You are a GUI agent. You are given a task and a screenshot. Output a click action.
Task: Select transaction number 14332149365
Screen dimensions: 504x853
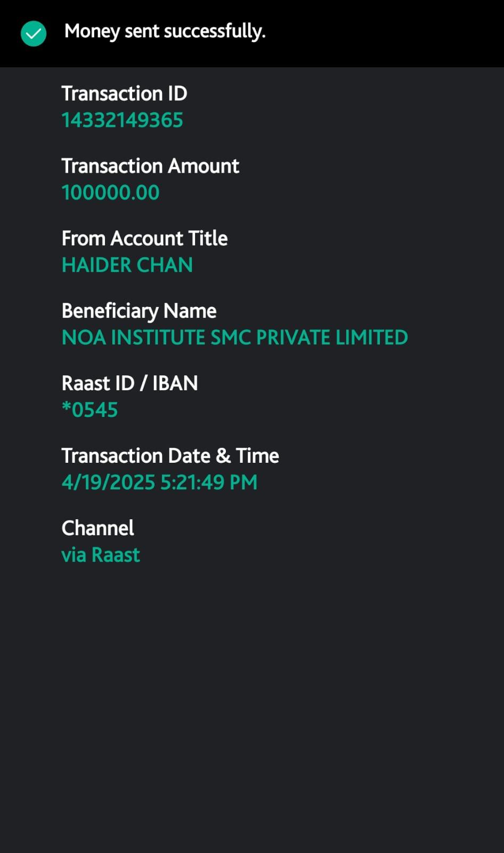point(122,120)
